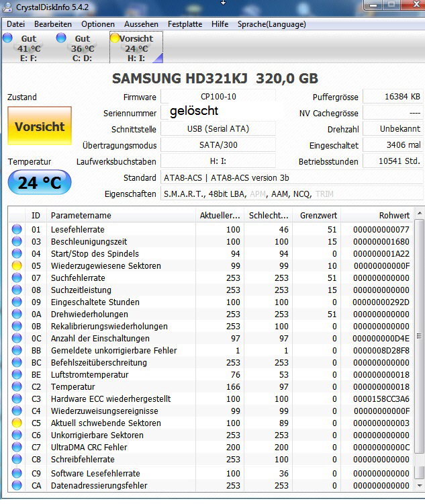Click the yellow Vorsicht health status button
This screenshot has width=425, height=504.
point(40,126)
